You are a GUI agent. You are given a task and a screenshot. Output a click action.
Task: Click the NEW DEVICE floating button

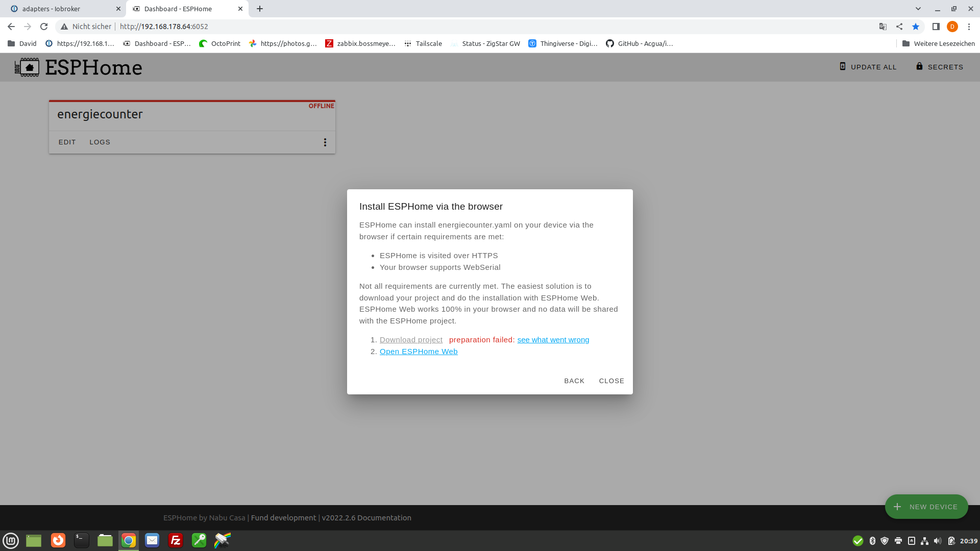point(926,507)
